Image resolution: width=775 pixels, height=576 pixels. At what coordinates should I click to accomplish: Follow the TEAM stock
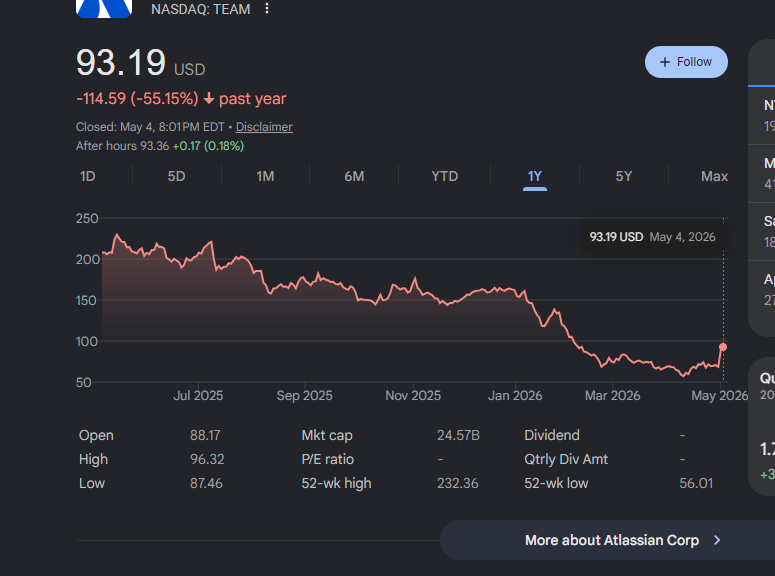[x=686, y=62]
